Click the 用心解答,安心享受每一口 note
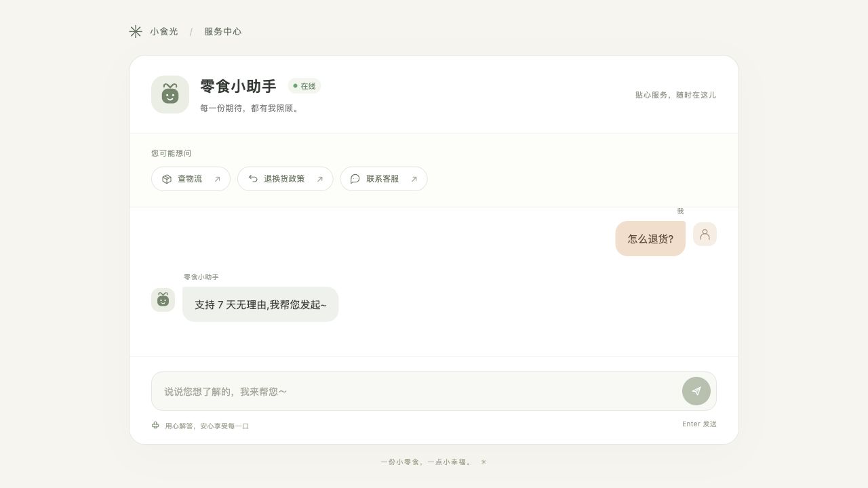The height and width of the screenshot is (488, 868). (207, 426)
